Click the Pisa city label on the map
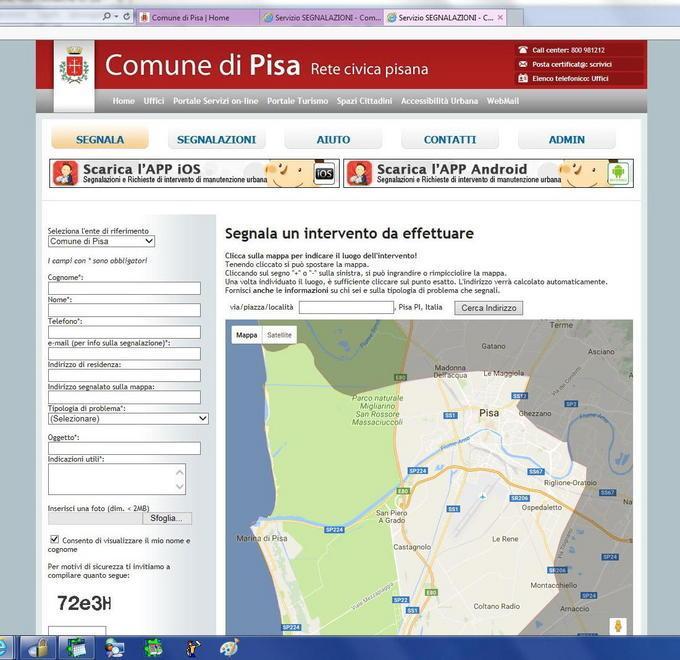This screenshot has width=680, height=660. coord(489,413)
